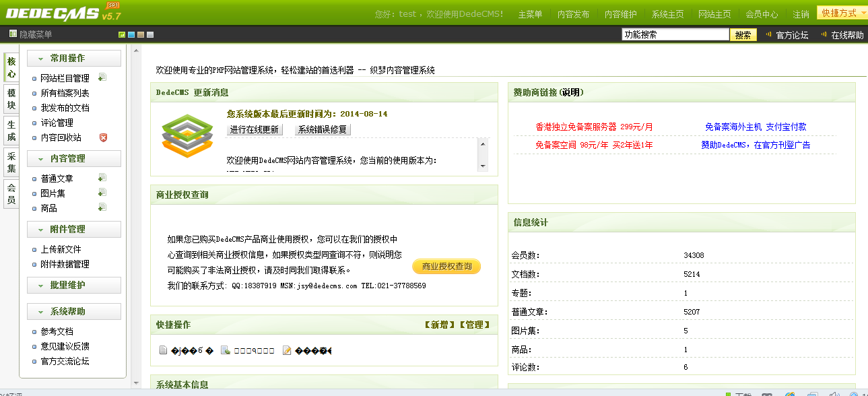Collapse the 内容管理 section
This screenshot has height=396, width=868.
(x=74, y=158)
